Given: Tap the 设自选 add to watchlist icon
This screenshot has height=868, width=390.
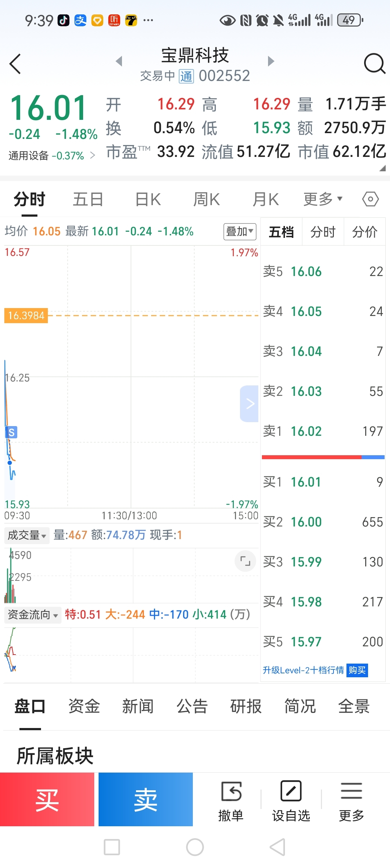Looking at the screenshot, I should (291, 791).
